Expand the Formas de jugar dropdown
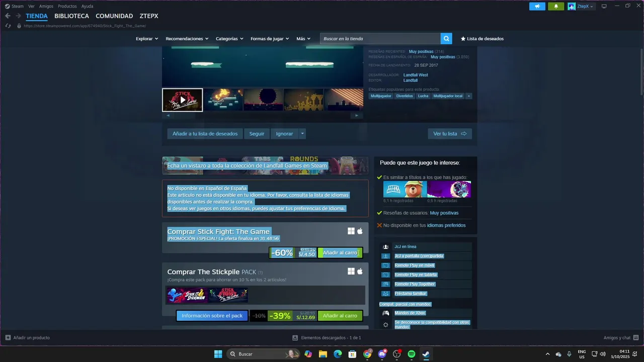644x362 pixels. [270, 39]
